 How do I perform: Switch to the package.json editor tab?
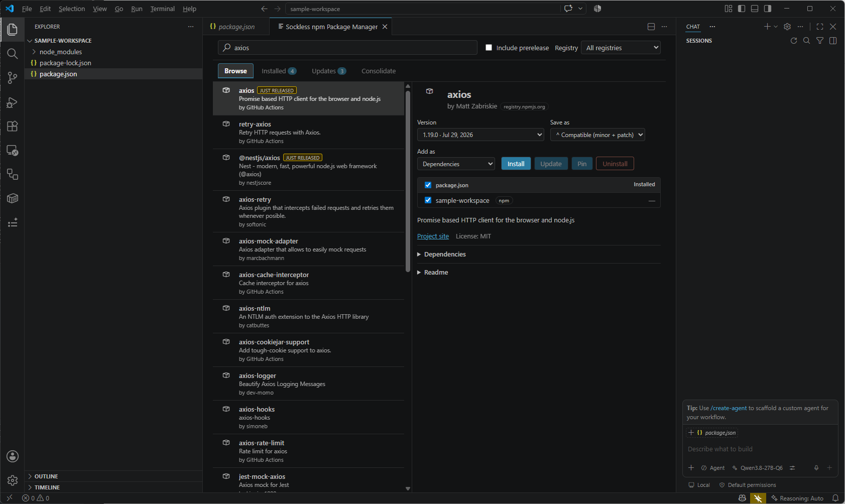click(236, 27)
